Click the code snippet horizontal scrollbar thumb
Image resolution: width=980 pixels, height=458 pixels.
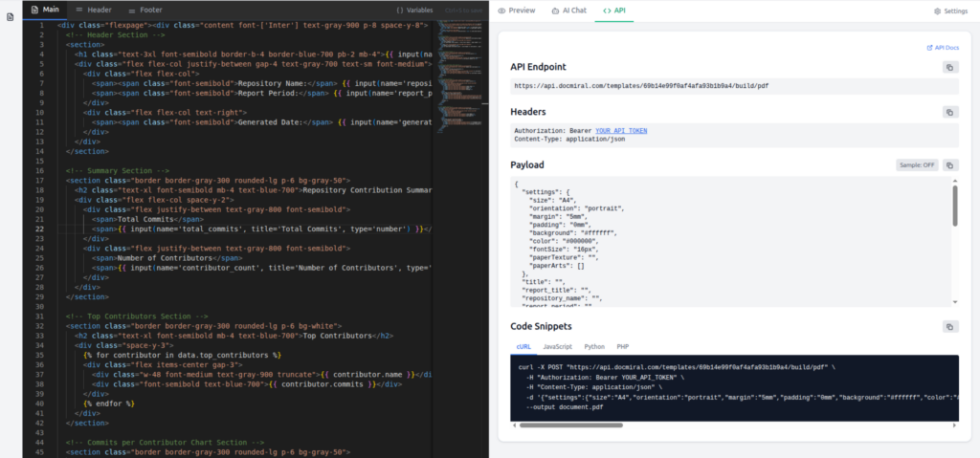pos(570,425)
